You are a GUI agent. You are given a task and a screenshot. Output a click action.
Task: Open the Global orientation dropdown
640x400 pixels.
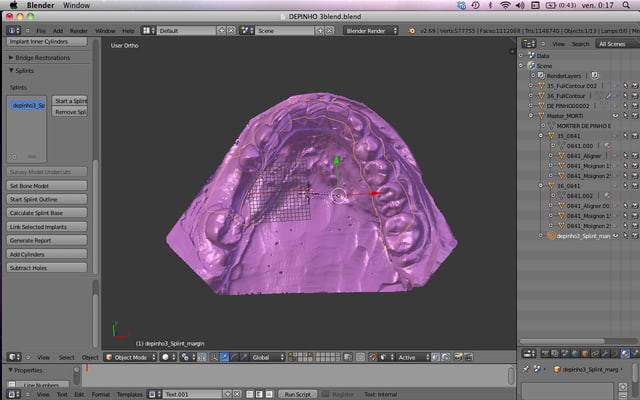click(268, 357)
